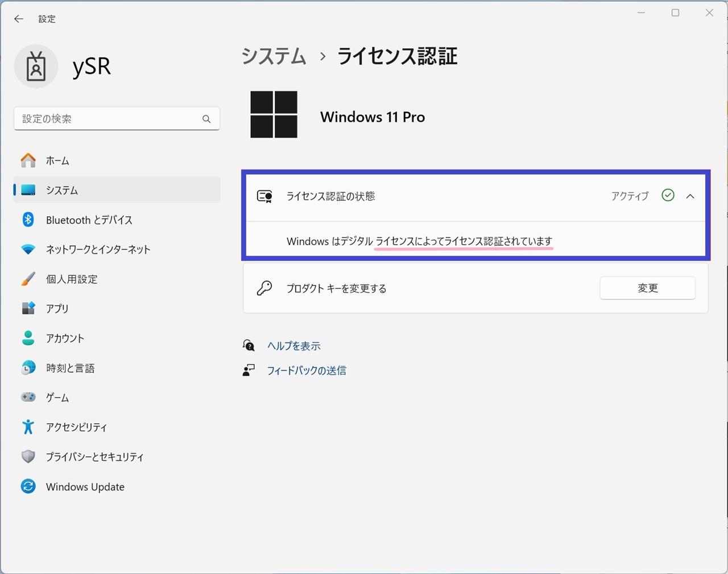The height and width of the screenshot is (574, 728).
Task: Click the Privacy shield icon
Action: point(28,456)
